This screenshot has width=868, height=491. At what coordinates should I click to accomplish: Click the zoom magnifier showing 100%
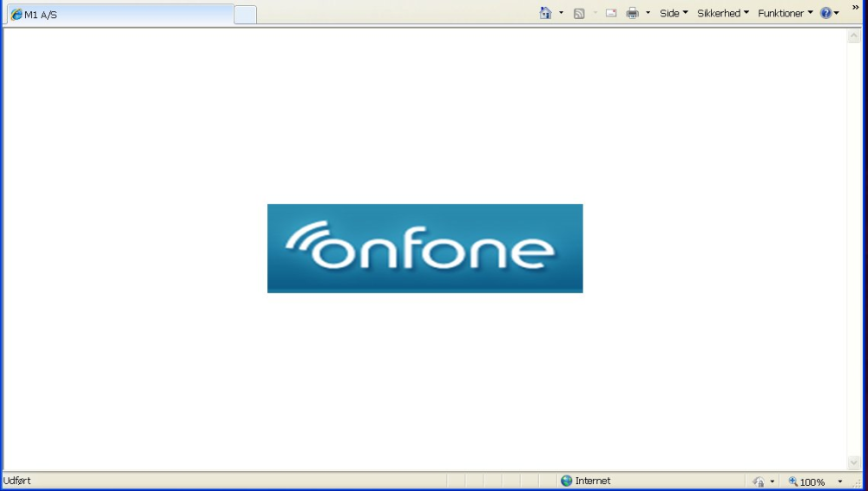(x=807, y=481)
